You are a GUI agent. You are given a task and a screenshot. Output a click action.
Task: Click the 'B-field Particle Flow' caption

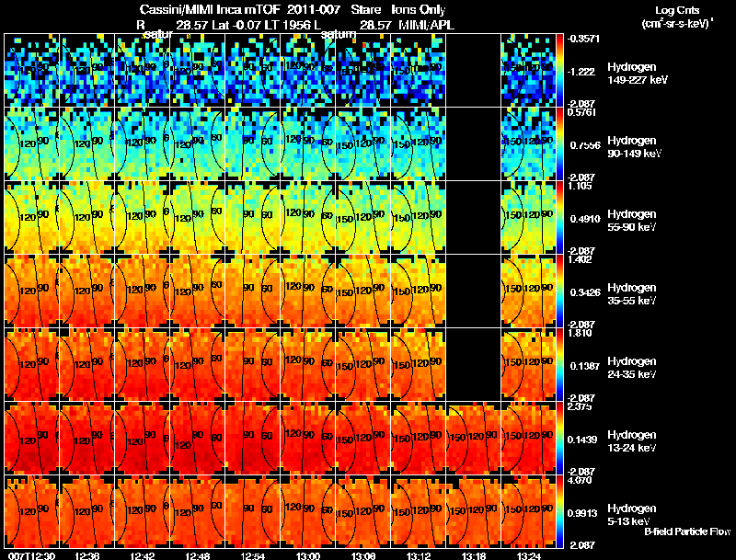(x=687, y=531)
